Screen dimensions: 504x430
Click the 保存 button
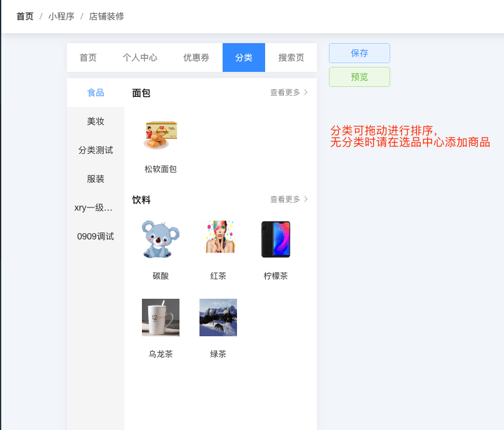(360, 53)
